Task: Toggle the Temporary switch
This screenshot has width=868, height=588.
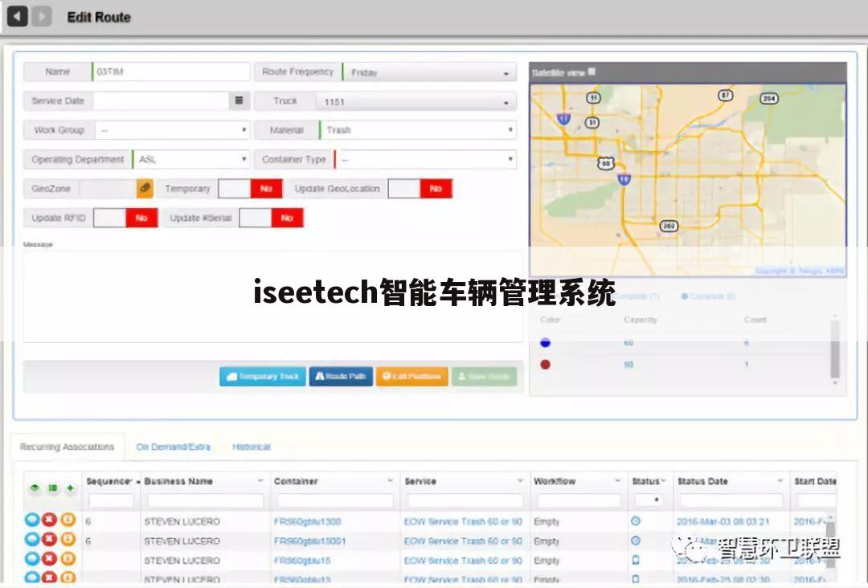Action: 250,189
